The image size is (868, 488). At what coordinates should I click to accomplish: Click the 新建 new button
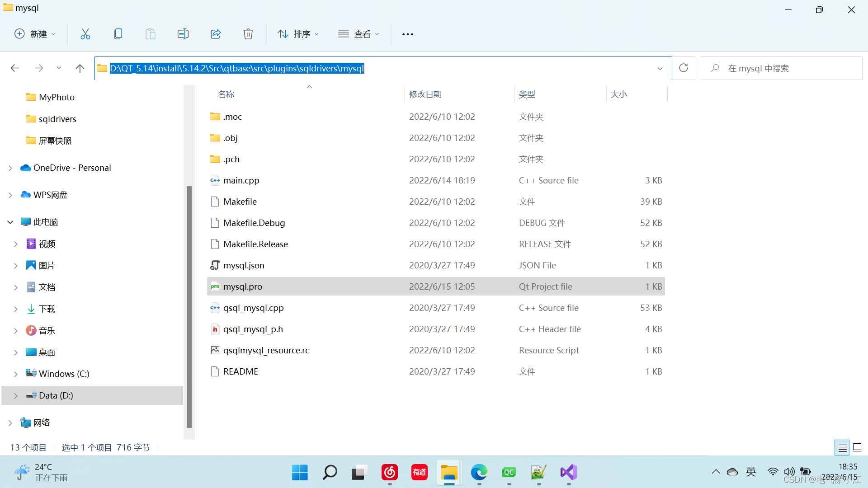[35, 34]
